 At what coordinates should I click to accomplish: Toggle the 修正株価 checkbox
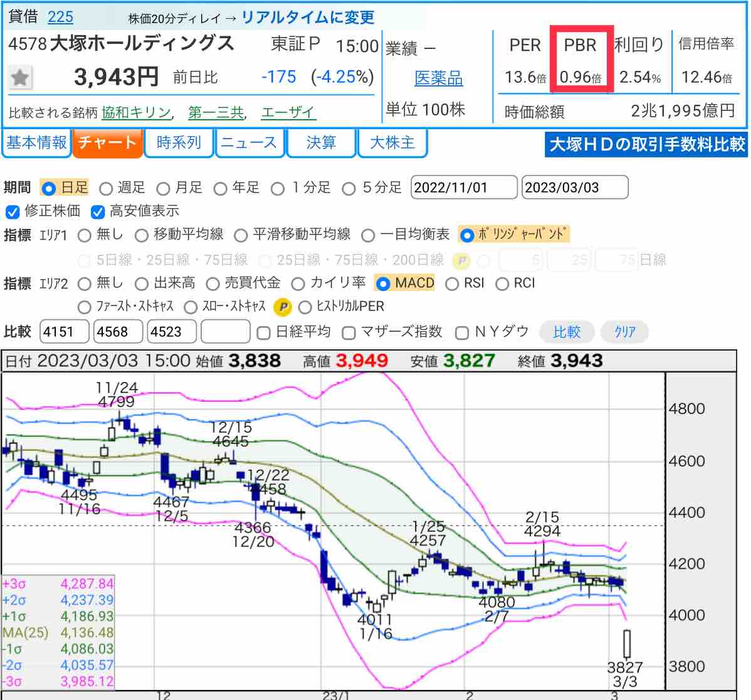point(12,212)
